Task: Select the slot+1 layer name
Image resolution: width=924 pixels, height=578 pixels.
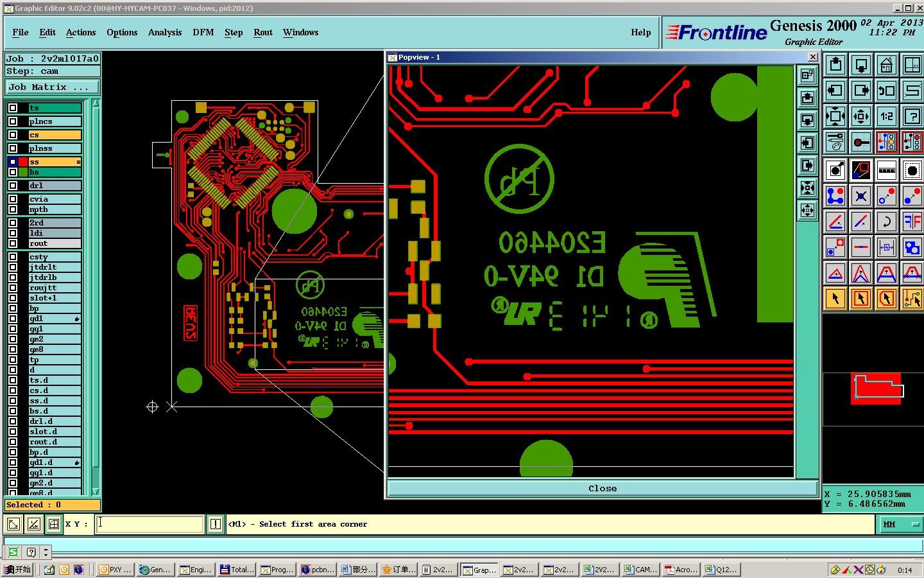Action: click(x=55, y=298)
